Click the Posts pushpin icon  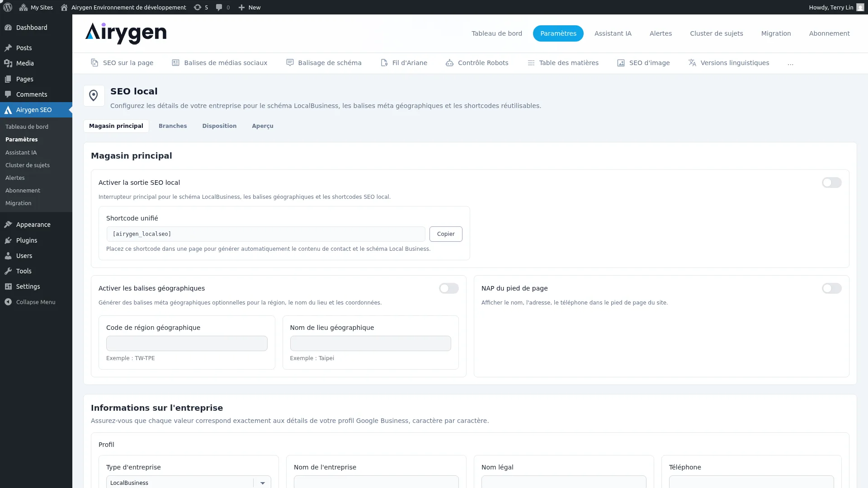coord(8,48)
